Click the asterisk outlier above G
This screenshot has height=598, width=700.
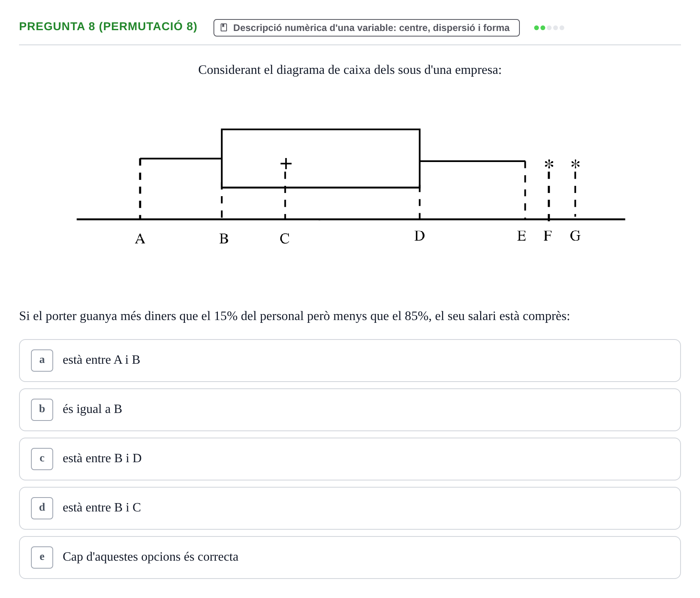pyautogui.click(x=575, y=164)
